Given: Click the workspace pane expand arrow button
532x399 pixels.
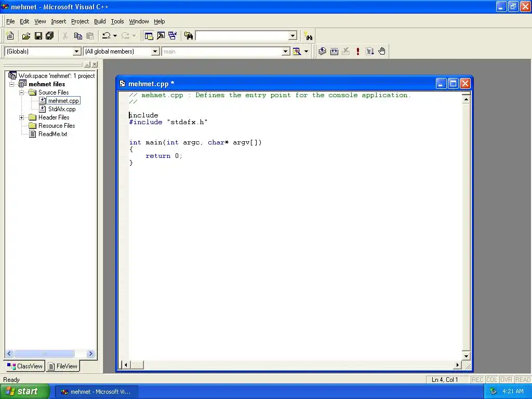Looking at the screenshot, I should click(87, 64).
